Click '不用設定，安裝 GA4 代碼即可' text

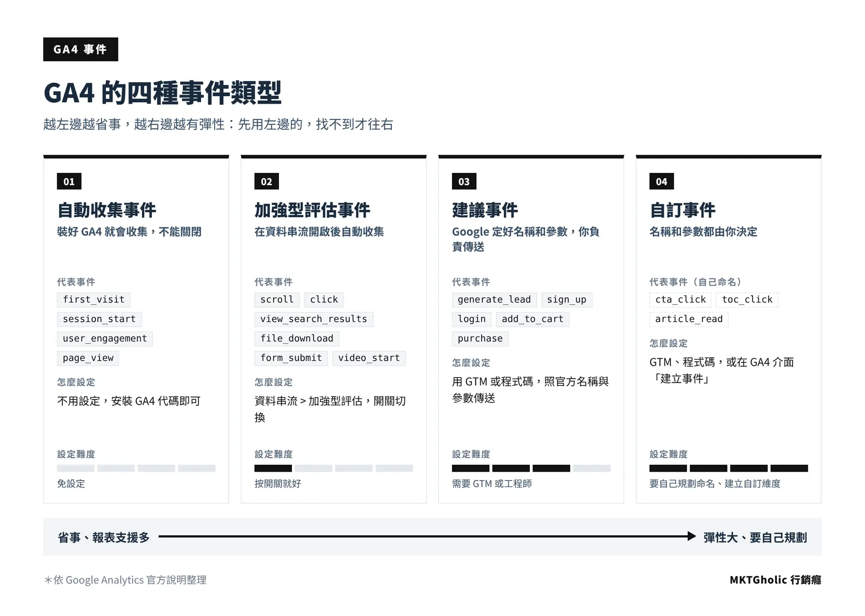129,401
